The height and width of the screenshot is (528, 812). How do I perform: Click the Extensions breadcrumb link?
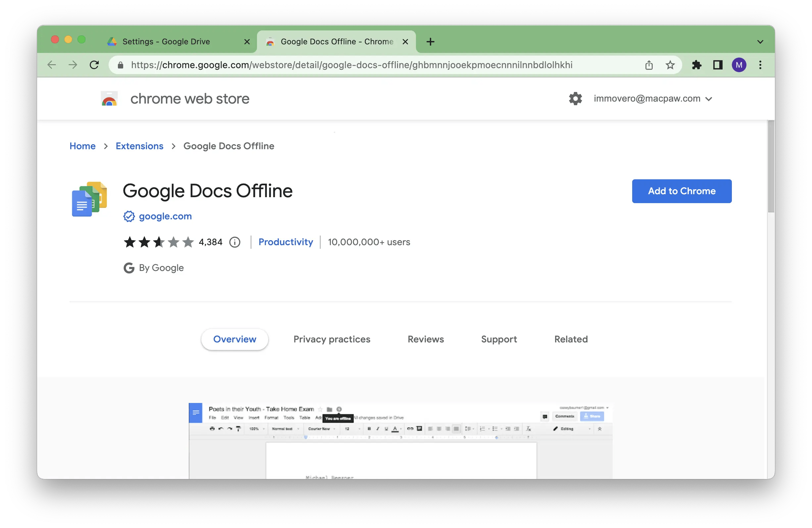click(139, 146)
